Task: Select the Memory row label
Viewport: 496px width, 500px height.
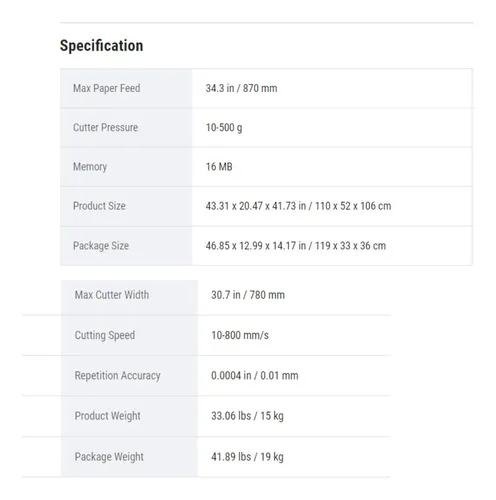Action: [90, 167]
